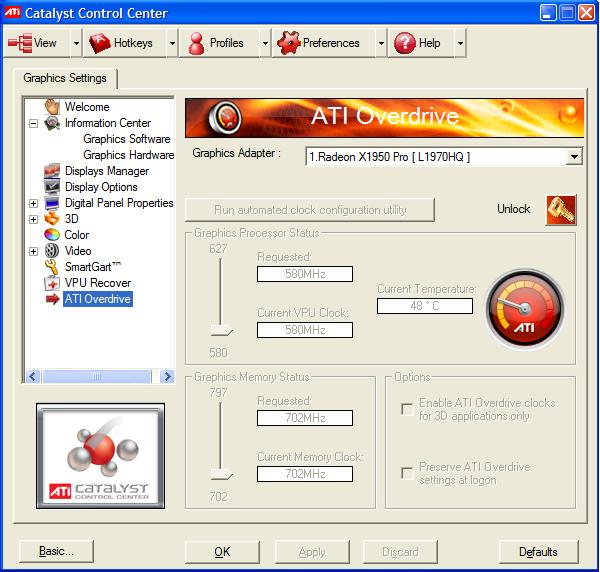The height and width of the screenshot is (572, 600).
Task: Collapse the Information Center tree node
Action: (x=34, y=123)
